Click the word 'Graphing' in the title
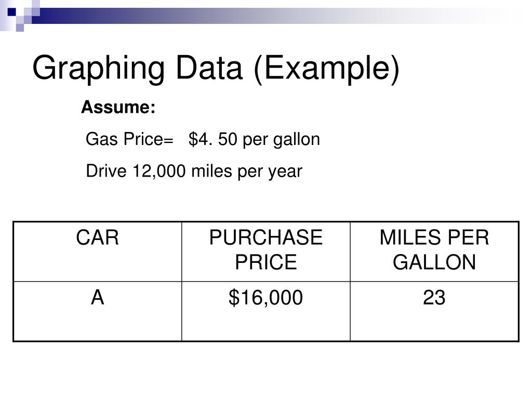532x399 pixels. click(98, 70)
